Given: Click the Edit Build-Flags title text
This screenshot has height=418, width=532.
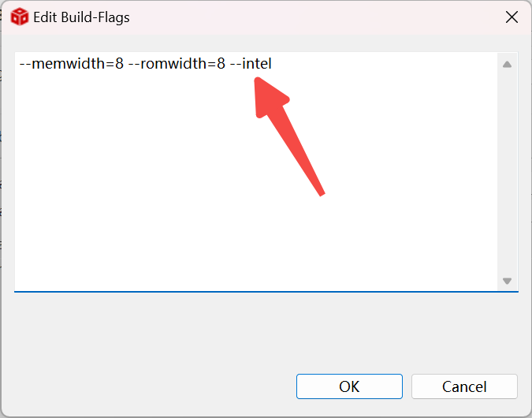Looking at the screenshot, I should tap(81, 17).
